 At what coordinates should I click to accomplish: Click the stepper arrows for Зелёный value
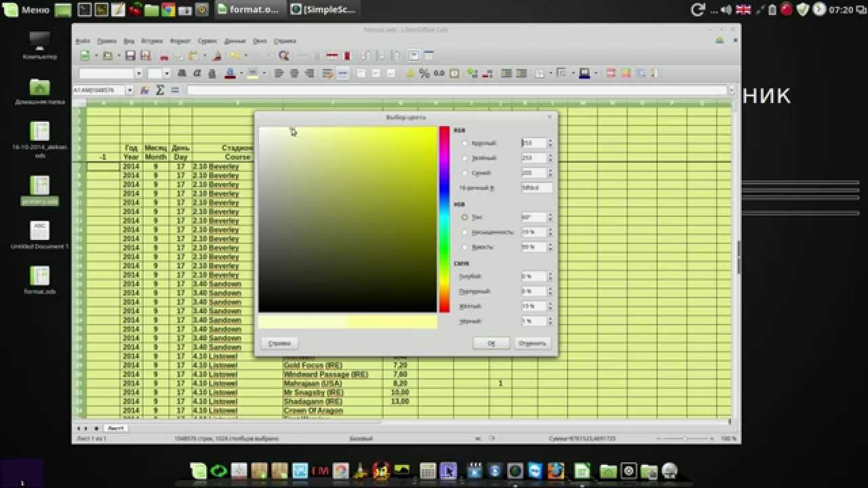click(550, 158)
